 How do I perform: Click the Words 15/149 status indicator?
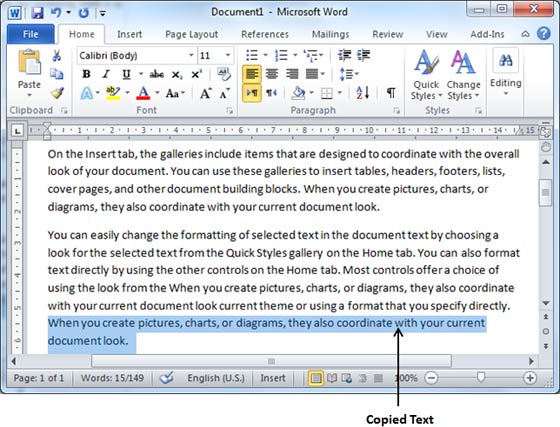click(112, 378)
